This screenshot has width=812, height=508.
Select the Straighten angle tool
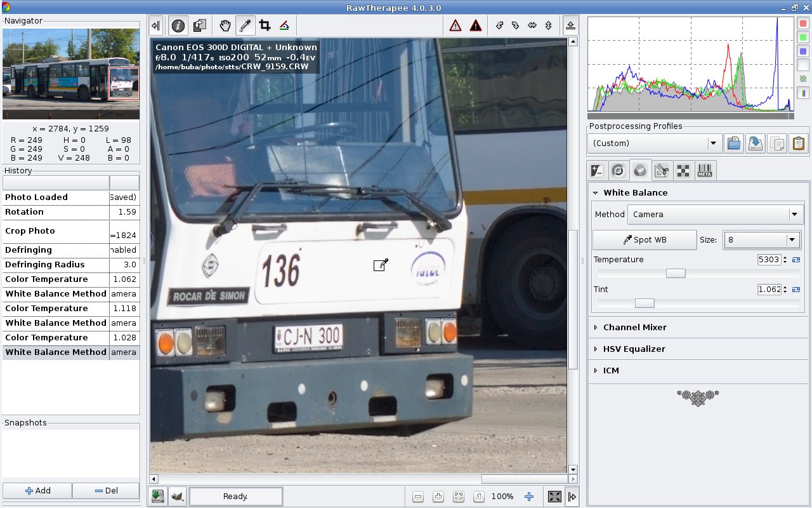[x=285, y=26]
